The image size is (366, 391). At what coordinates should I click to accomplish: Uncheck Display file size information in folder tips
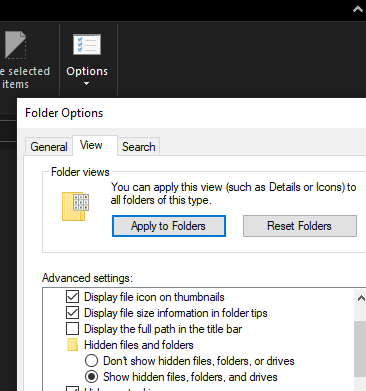coord(72,313)
